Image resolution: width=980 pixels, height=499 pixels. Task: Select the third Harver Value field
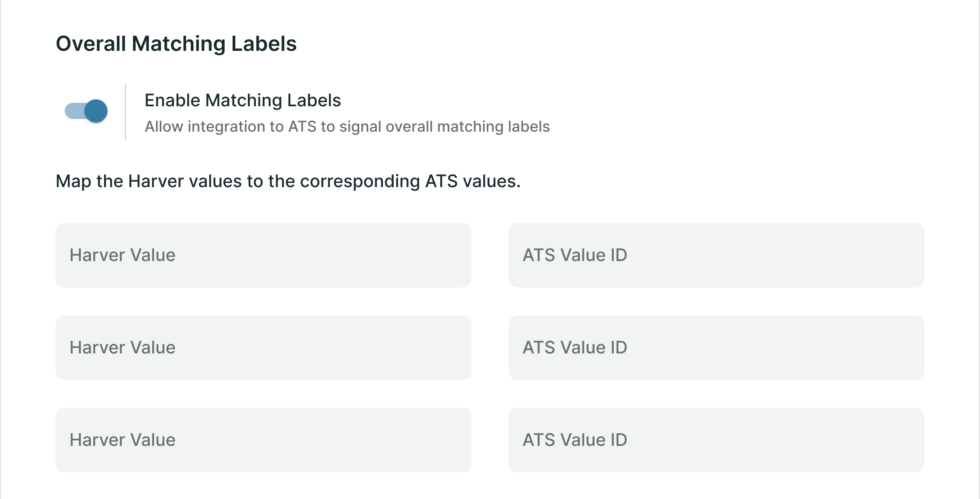[263, 440]
